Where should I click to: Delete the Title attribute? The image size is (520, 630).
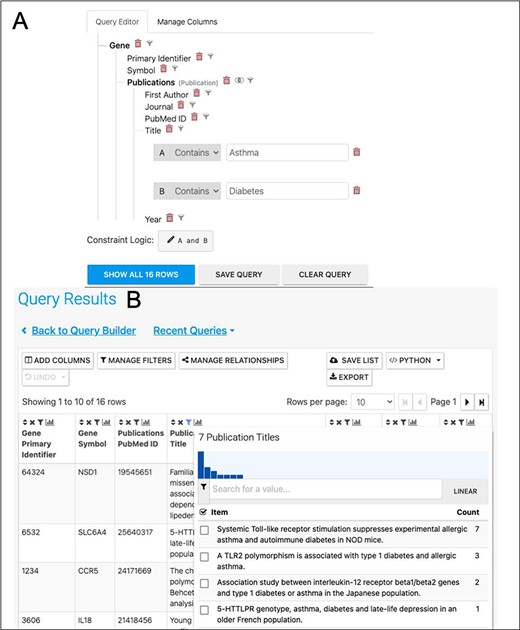click(169, 129)
